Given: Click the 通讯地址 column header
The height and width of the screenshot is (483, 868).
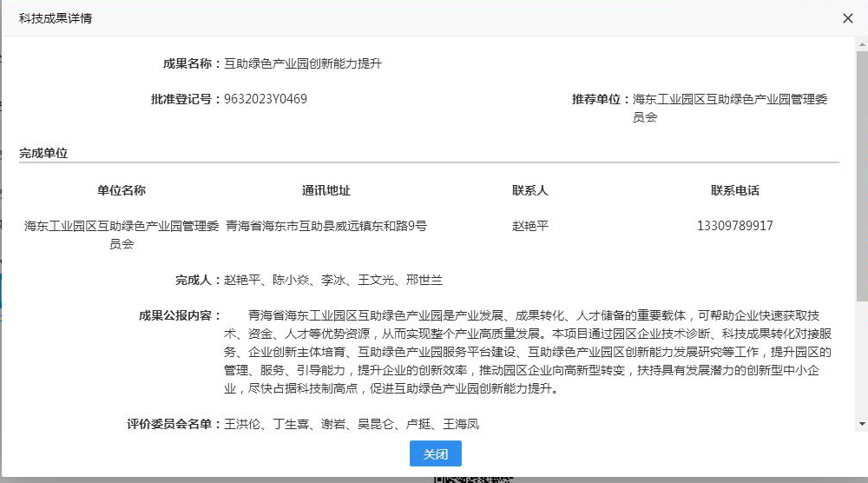Looking at the screenshot, I should pyautogui.click(x=326, y=190).
